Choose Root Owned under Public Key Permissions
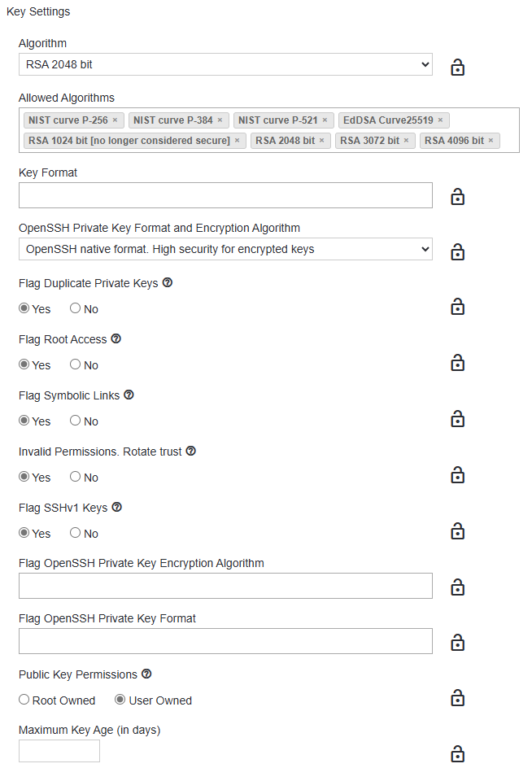The width and height of the screenshot is (532, 768). click(24, 700)
